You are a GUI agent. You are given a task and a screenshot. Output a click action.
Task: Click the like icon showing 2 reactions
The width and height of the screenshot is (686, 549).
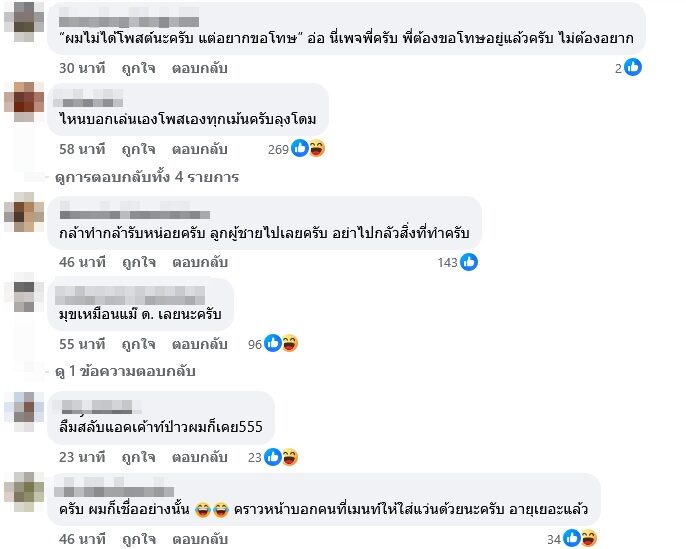tap(633, 67)
